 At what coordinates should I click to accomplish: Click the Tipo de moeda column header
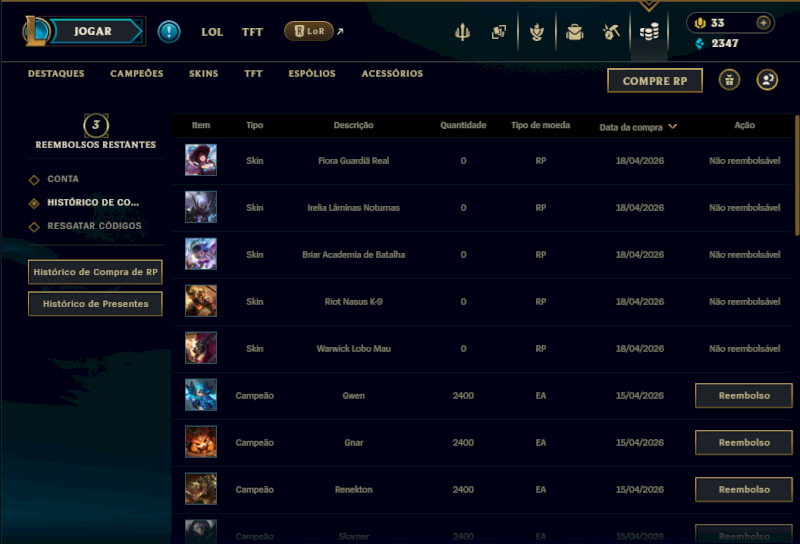(x=540, y=125)
